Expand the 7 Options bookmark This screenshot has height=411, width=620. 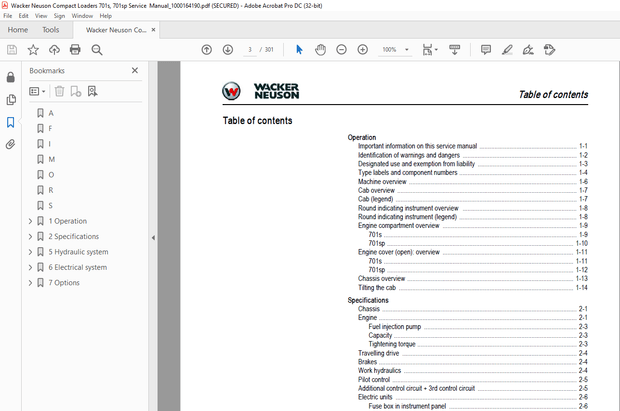[x=30, y=283]
